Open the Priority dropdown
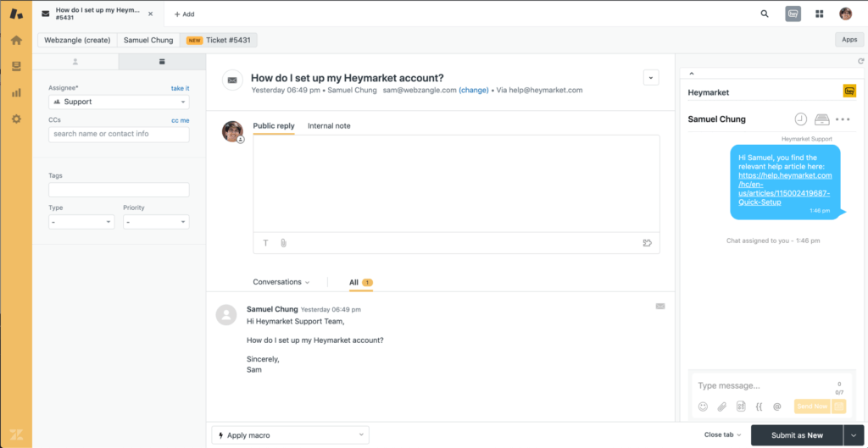 tap(156, 222)
